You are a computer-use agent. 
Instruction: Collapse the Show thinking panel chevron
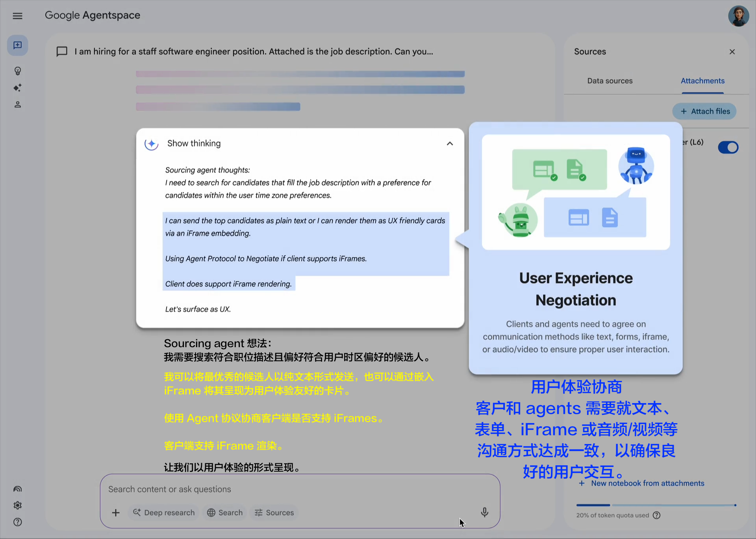point(450,143)
